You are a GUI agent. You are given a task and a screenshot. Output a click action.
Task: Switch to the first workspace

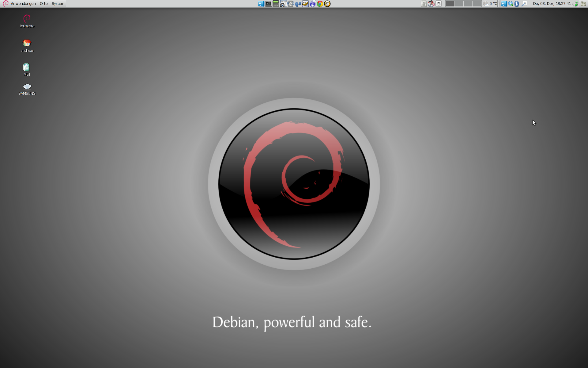[450, 4]
